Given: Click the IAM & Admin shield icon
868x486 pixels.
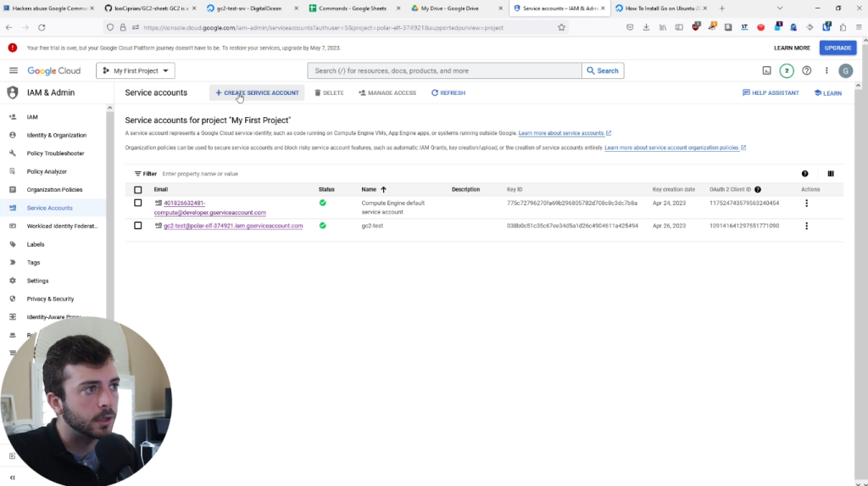Looking at the screenshot, I should pos(13,92).
